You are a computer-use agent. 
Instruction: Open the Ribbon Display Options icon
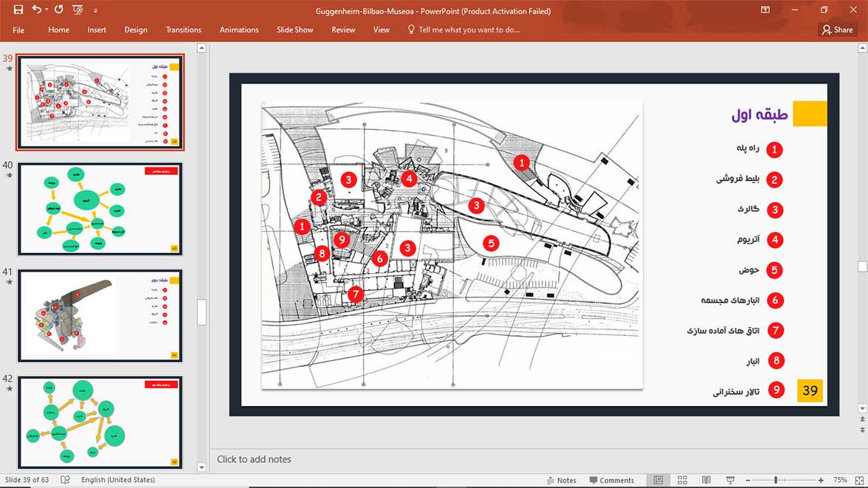tap(765, 10)
